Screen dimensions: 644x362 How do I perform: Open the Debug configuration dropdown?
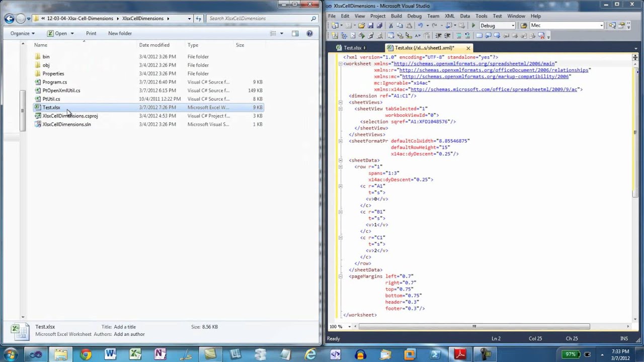tap(513, 26)
